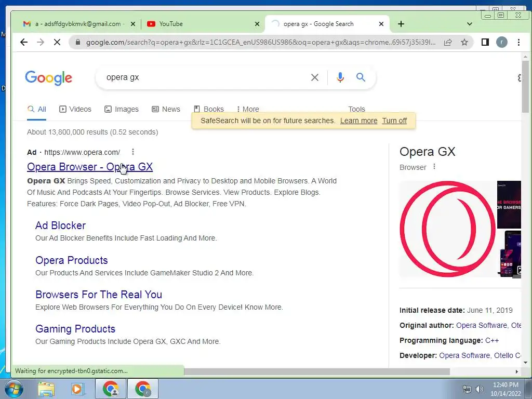This screenshot has width=532, height=399.
Task: Open the C++ programming language link
Action: click(x=492, y=340)
